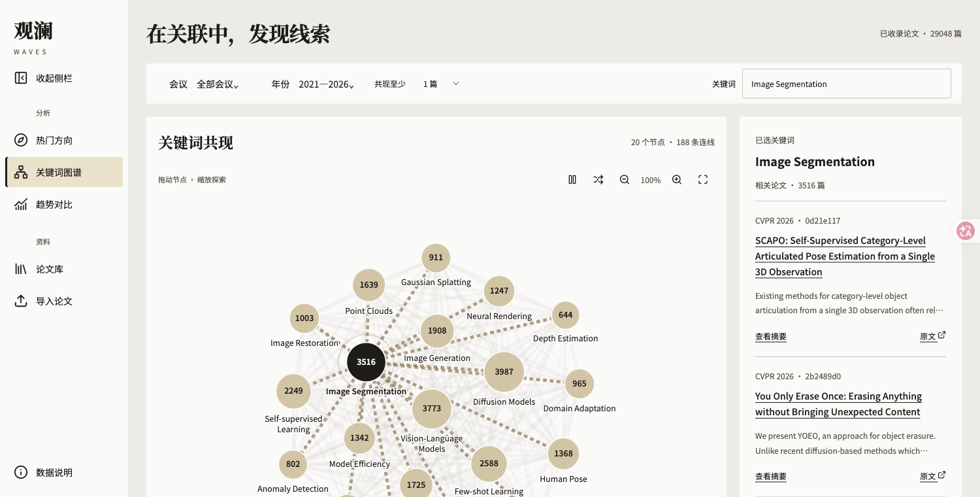Image resolution: width=980 pixels, height=497 pixels.
Task: Open 趋势对比 in the sidebar
Action: click(64, 204)
